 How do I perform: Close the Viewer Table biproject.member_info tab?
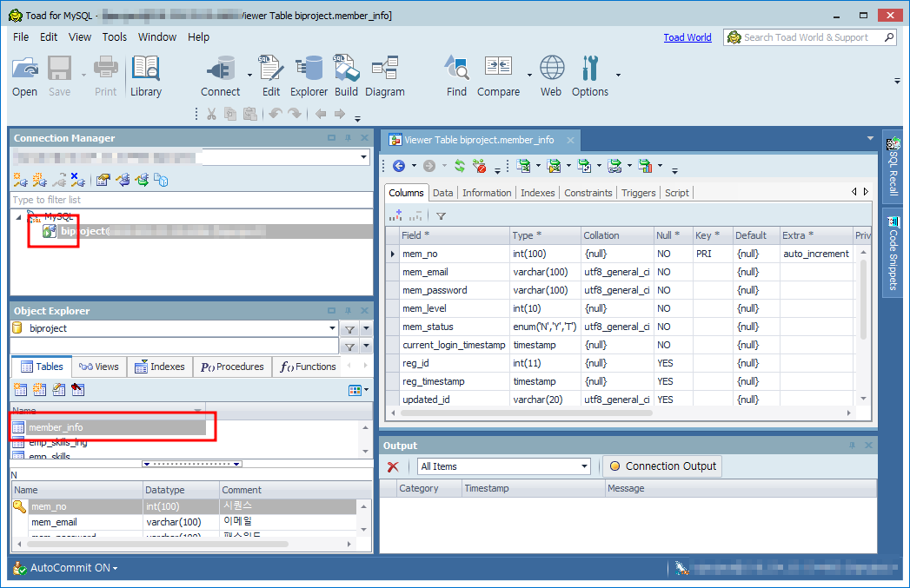[570, 141]
